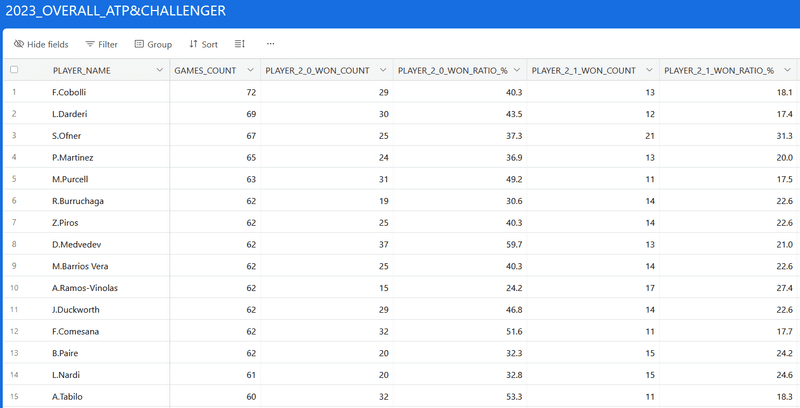Click the 2023_OVERALL_ATP&CHALLENGER title
Screen dimensions: 800x408
coord(116,11)
